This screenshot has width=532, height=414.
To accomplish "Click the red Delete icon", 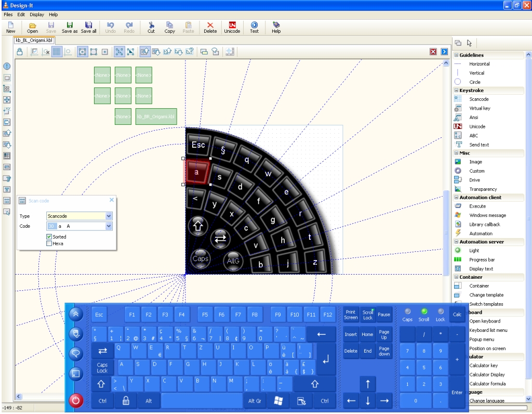I will 210,27.
